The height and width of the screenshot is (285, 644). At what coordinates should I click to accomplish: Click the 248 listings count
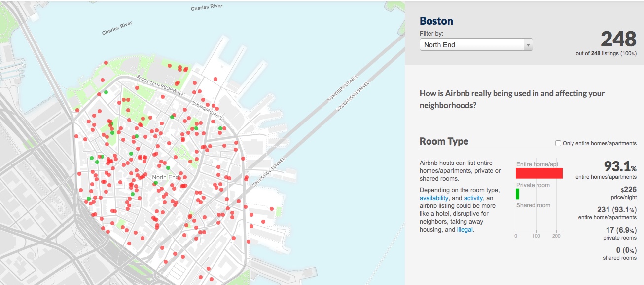click(618, 39)
